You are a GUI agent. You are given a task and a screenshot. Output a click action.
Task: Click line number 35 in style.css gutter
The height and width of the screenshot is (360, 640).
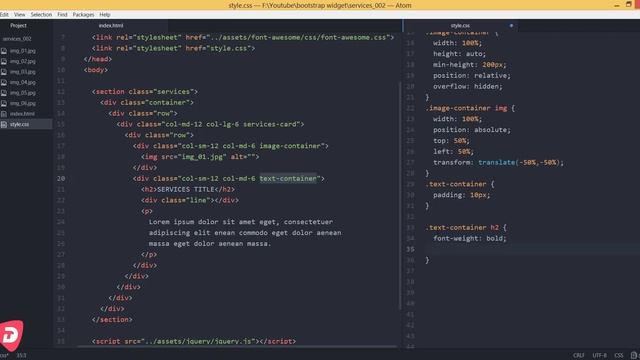(x=410, y=249)
